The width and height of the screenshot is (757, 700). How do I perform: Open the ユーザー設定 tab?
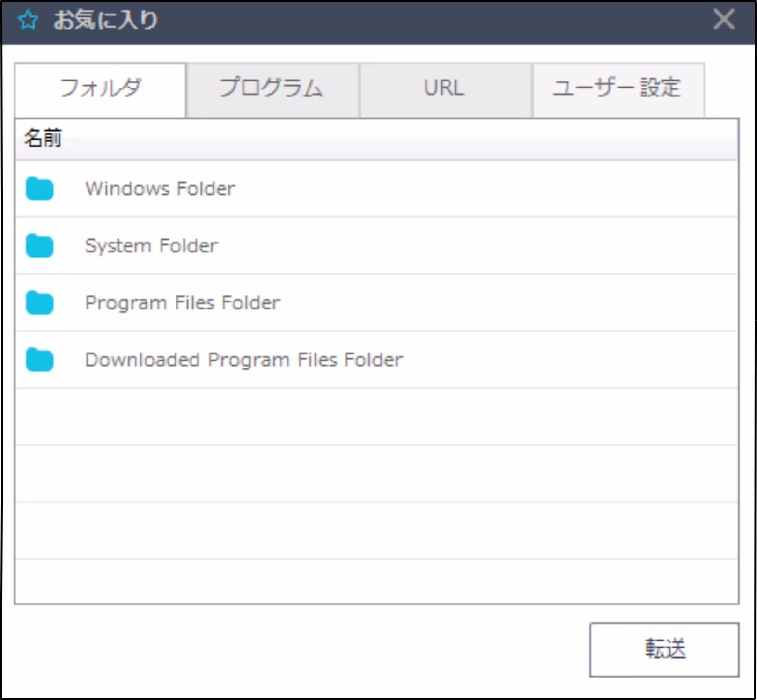point(618,89)
